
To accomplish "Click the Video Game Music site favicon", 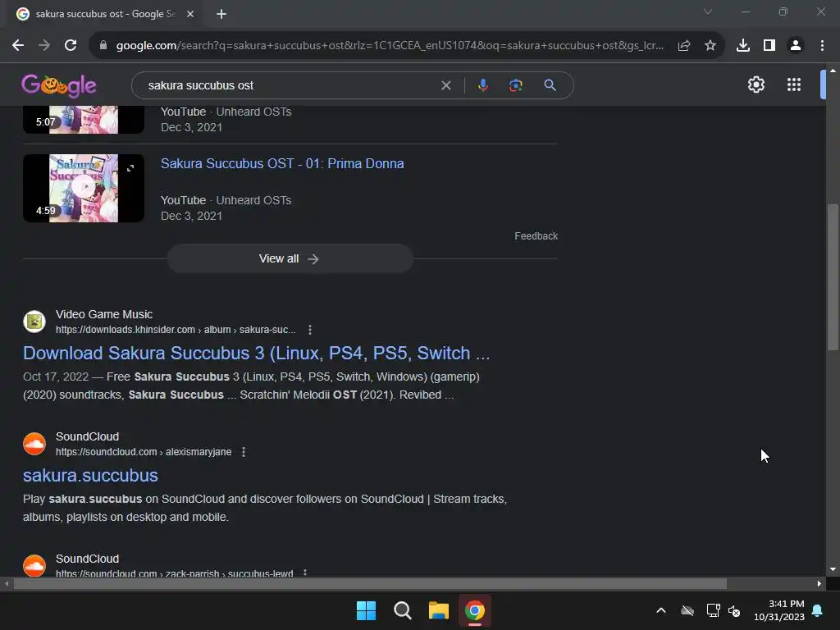I will pos(34,322).
